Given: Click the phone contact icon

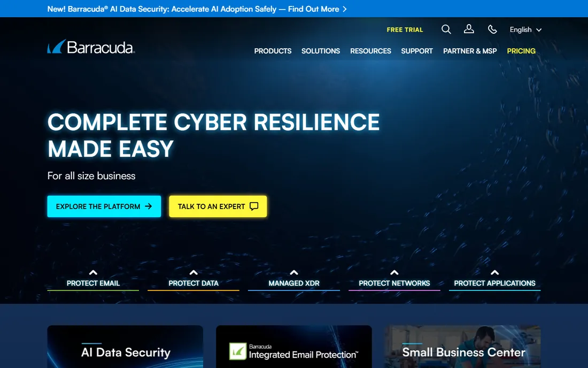Looking at the screenshot, I should coord(492,29).
